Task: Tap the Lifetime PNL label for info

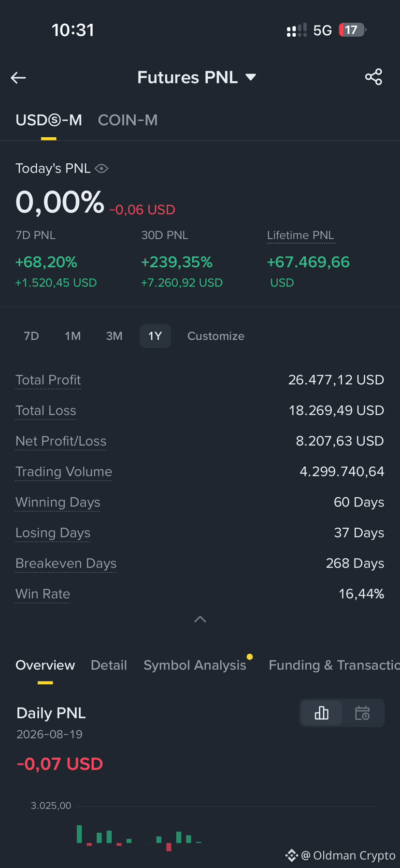Action: tap(300, 235)
